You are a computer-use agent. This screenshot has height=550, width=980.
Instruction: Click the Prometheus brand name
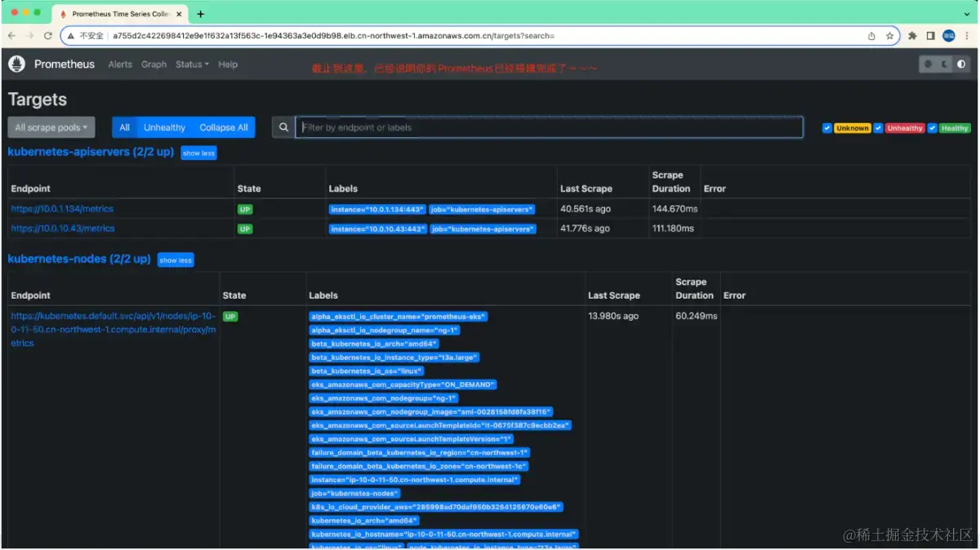65,64
